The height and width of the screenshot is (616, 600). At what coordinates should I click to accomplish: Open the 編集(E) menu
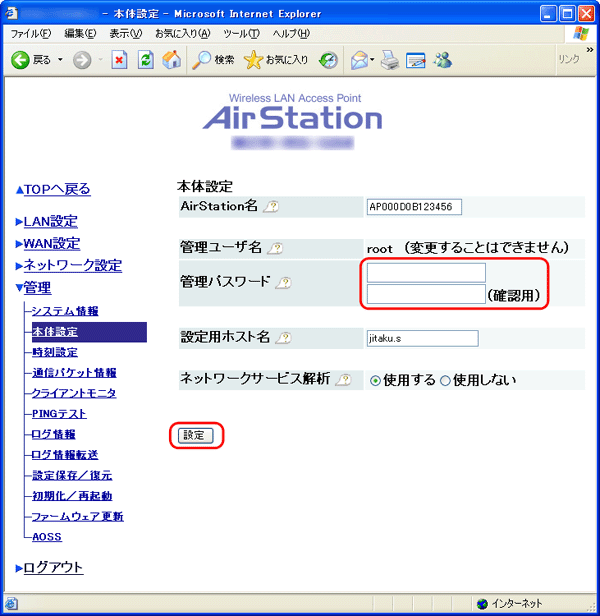click(80, 34)
